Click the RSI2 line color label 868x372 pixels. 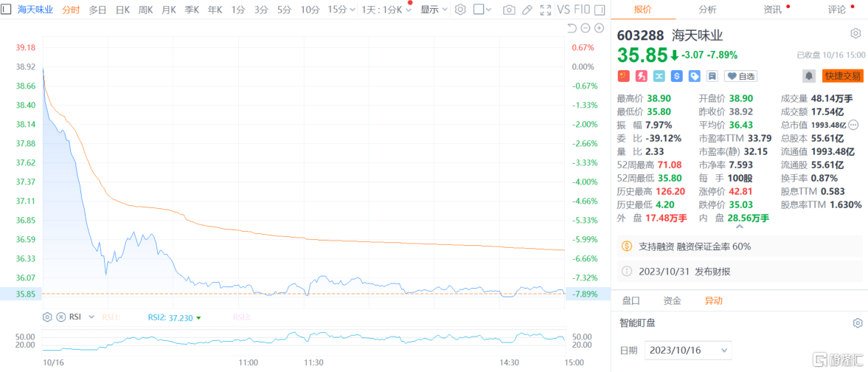tap(174, 317)
